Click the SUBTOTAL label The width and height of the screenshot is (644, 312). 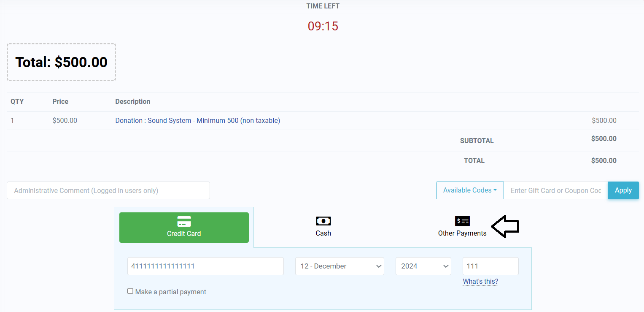(477, 141)
